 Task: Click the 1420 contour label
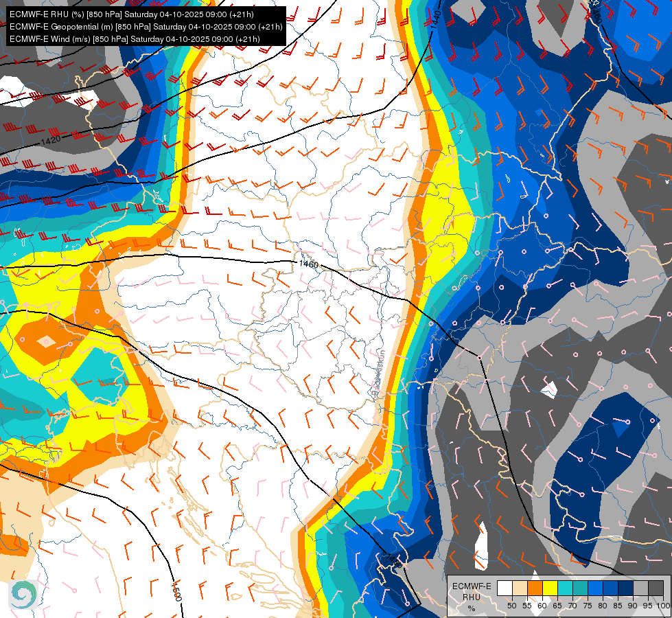[x=51, y=140]
